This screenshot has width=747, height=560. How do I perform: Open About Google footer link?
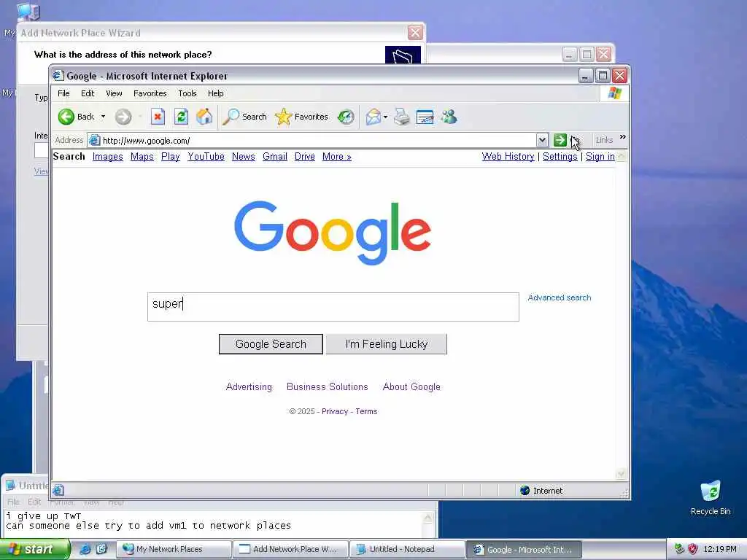tap(411, 386)
